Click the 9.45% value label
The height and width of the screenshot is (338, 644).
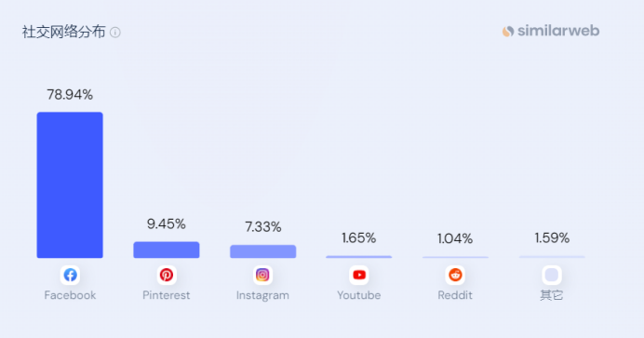click(x=167, y=223)
